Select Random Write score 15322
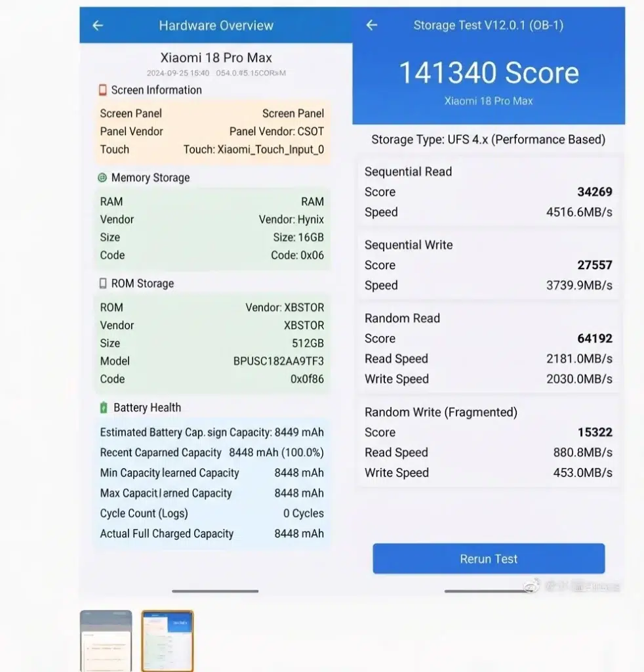Viewport: 644px width, 672px height. click(x=595, y=432)
